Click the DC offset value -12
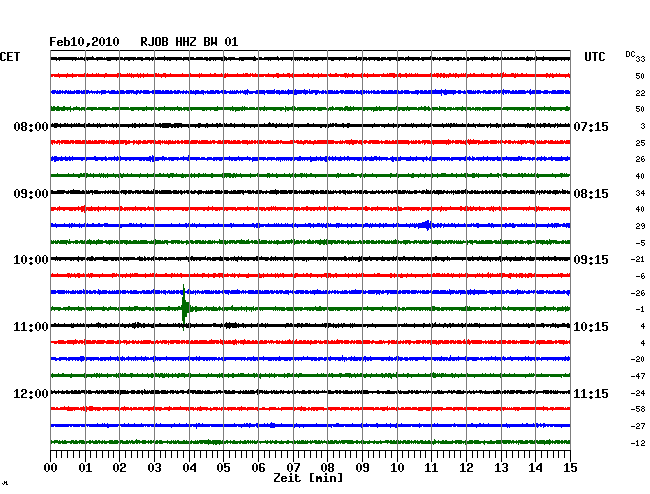The height and width of the screenshot is (494, 650). [x=638, y=443]
